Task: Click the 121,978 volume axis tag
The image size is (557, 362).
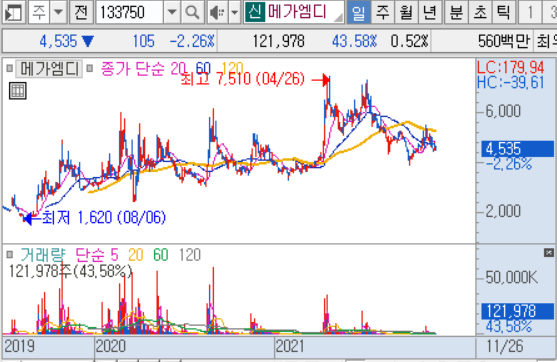Action: [517, 311]
